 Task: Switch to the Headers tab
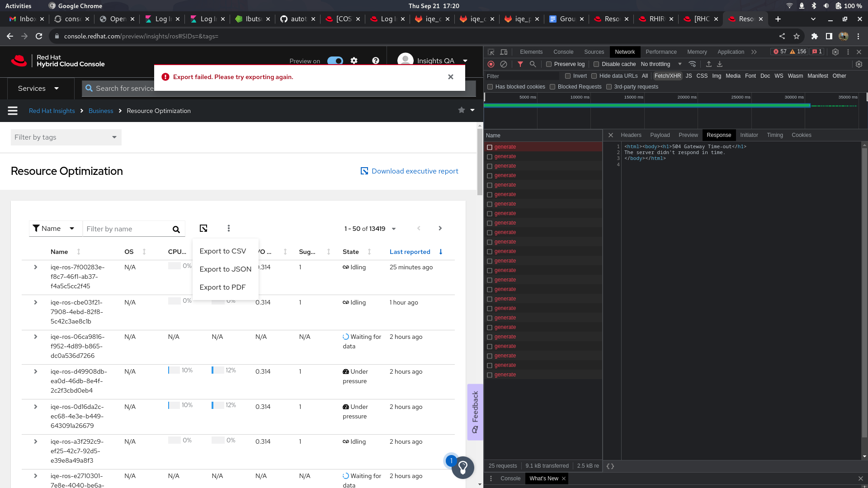pos(631,135)
